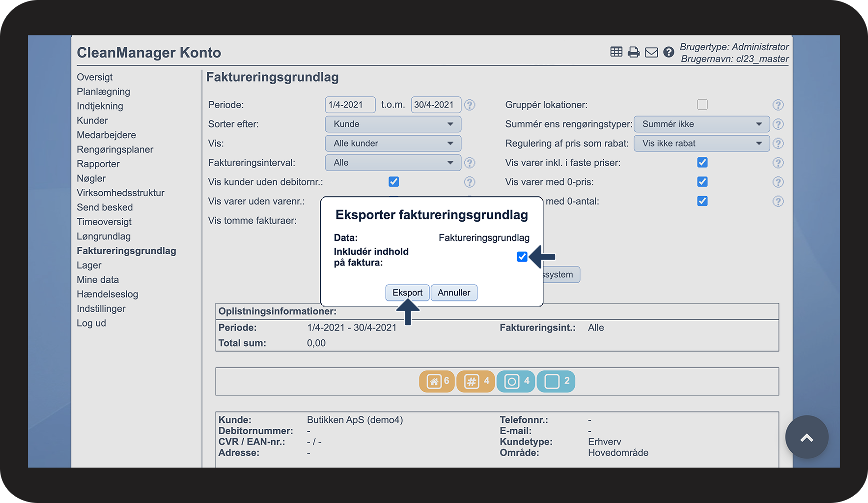The height and width of the screenshot is (503, 868).
Task: Open the Sorter efter dropdown
Action: point(392,124)
